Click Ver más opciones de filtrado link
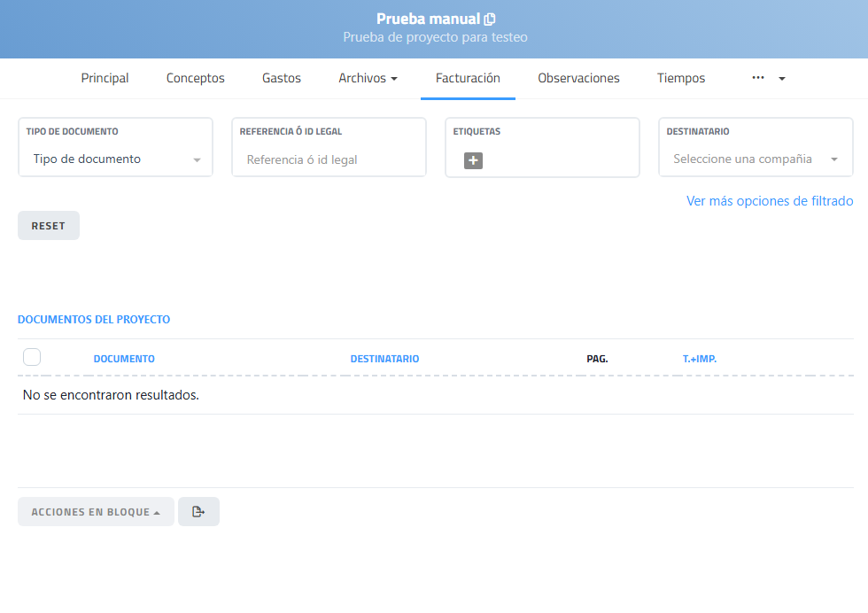The width and height of the screenshot is (868, 613). coord(770,201)
